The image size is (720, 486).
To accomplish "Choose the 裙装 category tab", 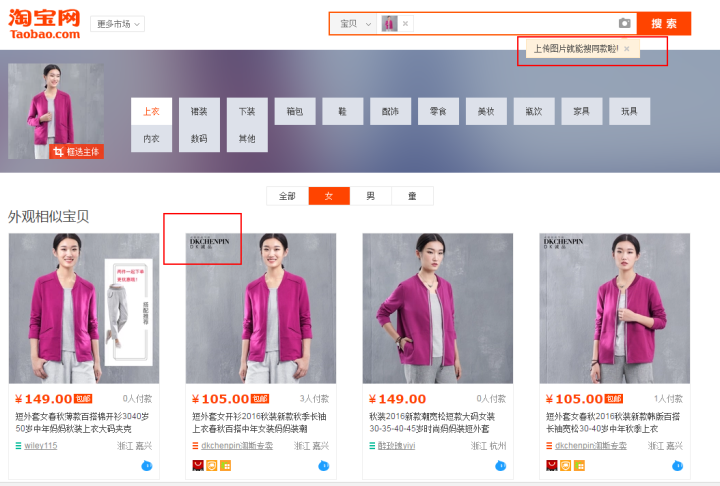I will click(199, 111).
